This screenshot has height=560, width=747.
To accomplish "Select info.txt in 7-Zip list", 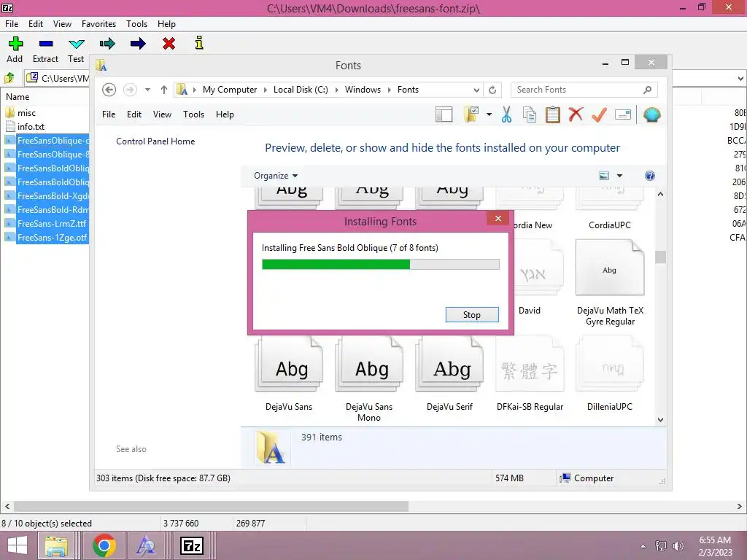I will (31, 127).
